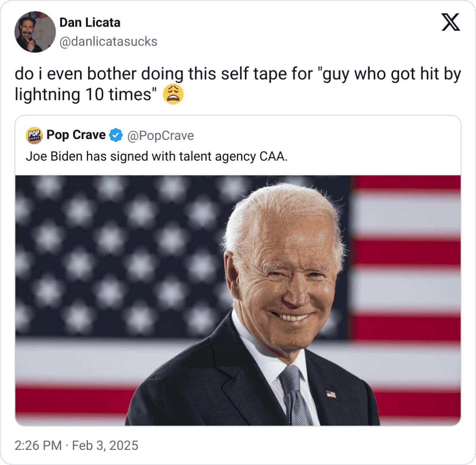Open Dan Licata's profile avatar
The image size is (476, 465).
[35, 32]
